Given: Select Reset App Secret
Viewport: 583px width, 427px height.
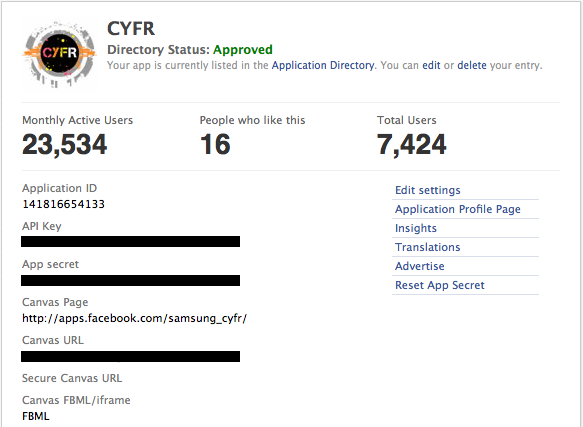Looking at the screenshot, I should pyautogui.click(x=439, y=285).
